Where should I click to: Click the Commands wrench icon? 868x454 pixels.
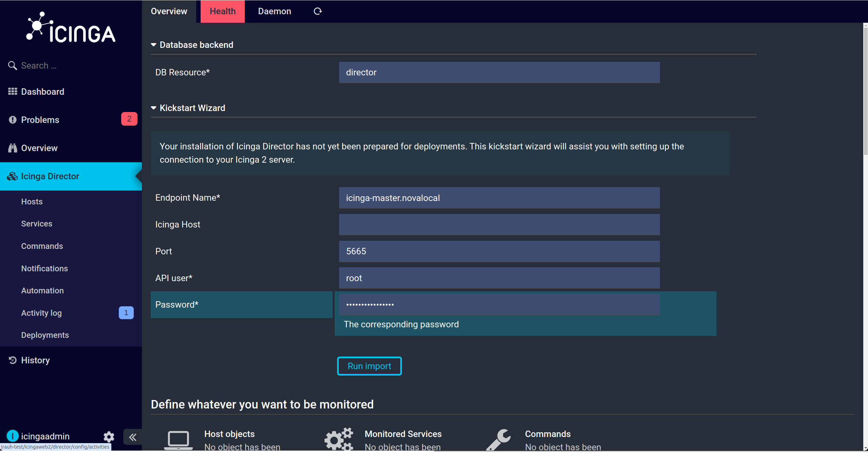click(498, 440)
